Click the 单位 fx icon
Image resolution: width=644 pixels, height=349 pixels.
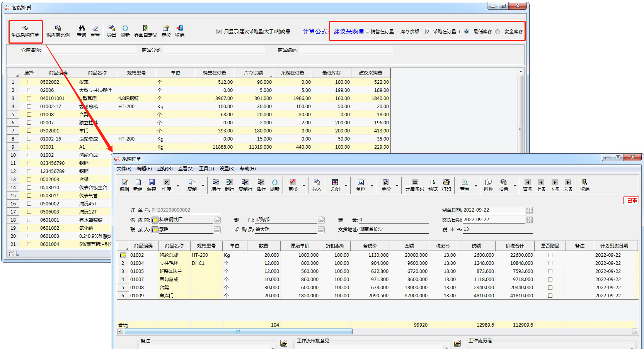click(x=361, y=185)
